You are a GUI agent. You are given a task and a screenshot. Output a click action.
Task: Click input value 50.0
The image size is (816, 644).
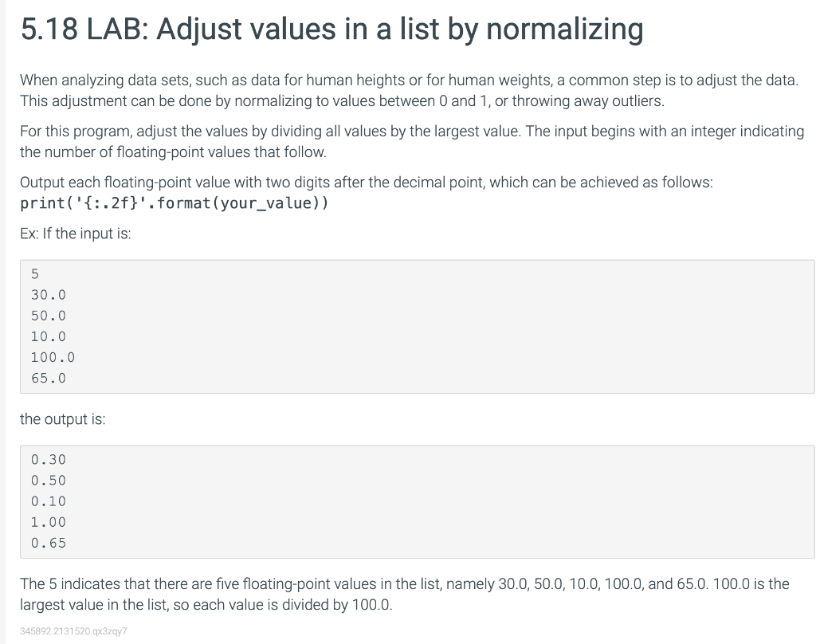[x=49, y=316]
